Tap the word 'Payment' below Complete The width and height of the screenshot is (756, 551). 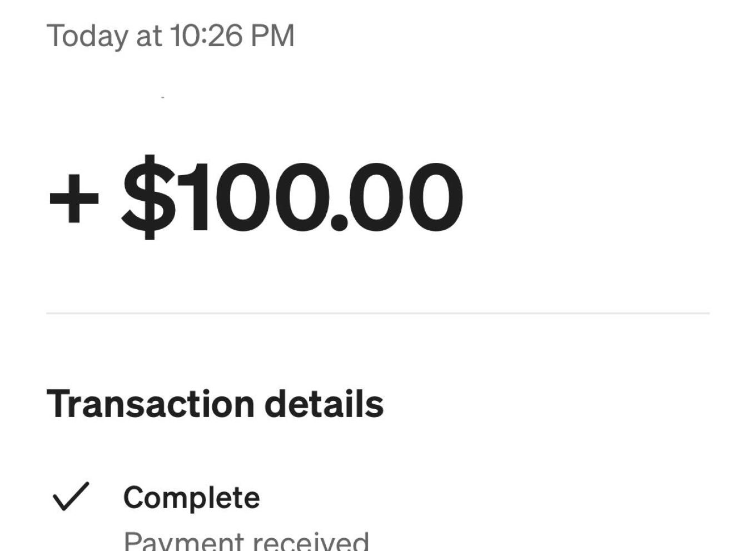[x=183, y=541]
